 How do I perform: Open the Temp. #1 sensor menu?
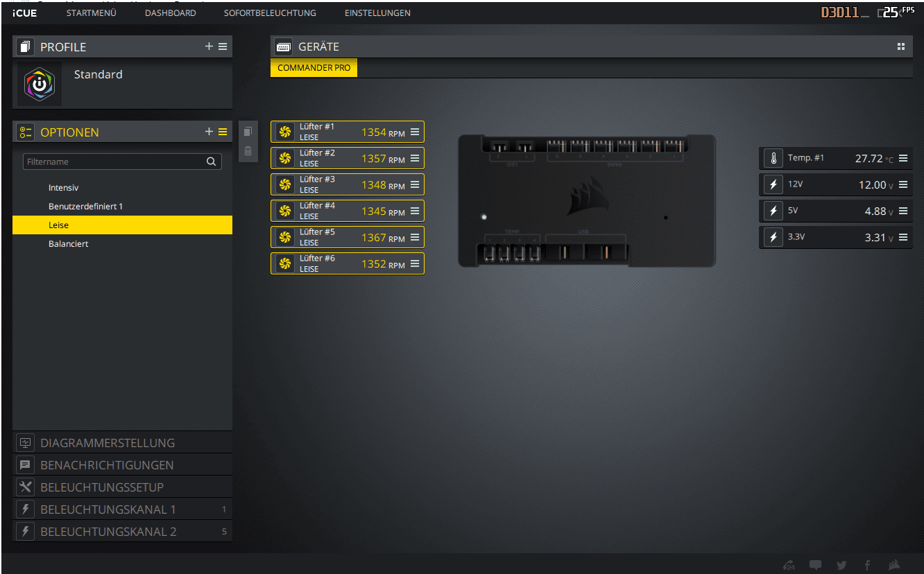[903, 158]
